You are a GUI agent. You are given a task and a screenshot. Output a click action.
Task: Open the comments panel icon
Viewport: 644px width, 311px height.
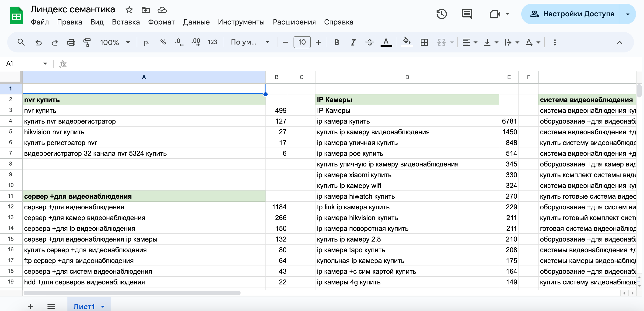click(x=467, y=14)
